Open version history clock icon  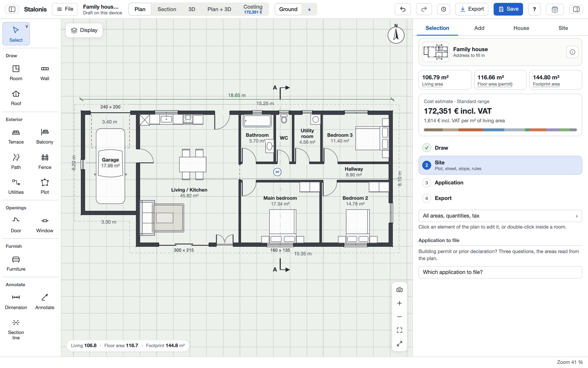tap(443, 9)
